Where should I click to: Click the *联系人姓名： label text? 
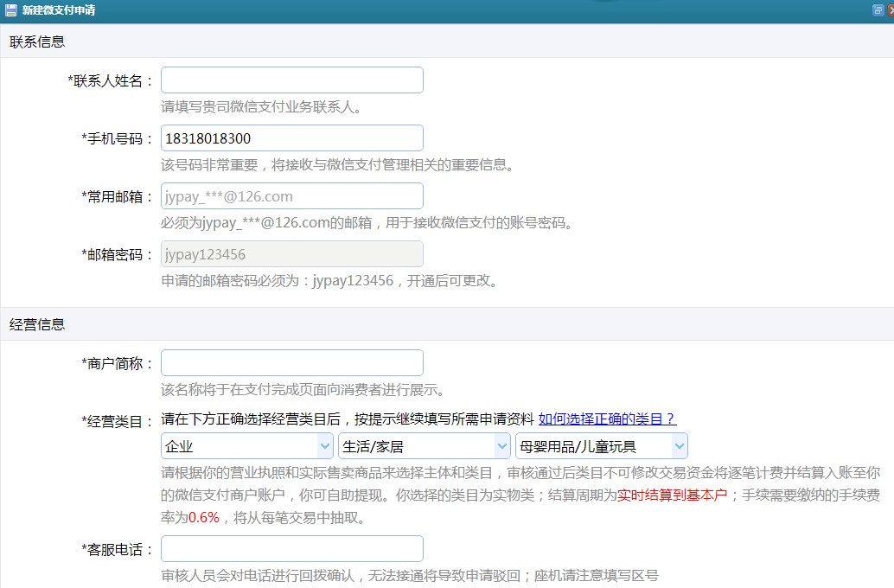[111, 81]
